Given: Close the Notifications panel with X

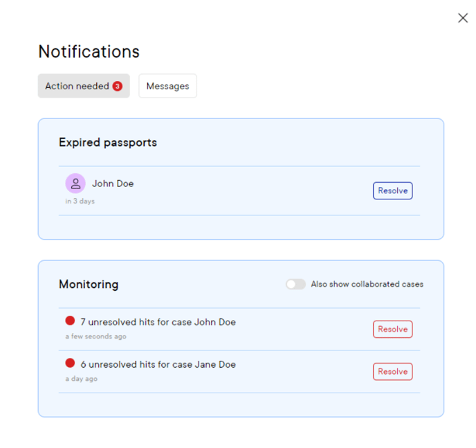Looking at the screenshot, I should pyautogui.click(x=463, y=18).
